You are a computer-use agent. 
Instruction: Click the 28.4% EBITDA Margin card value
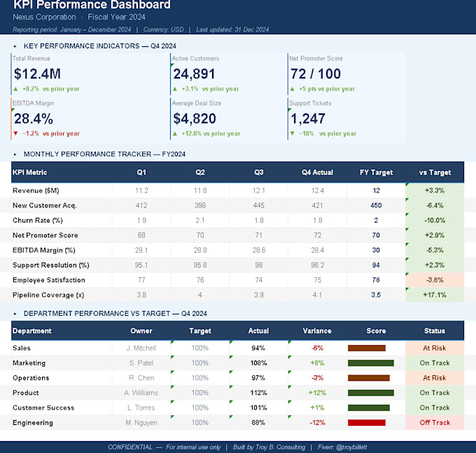point(34,118)
